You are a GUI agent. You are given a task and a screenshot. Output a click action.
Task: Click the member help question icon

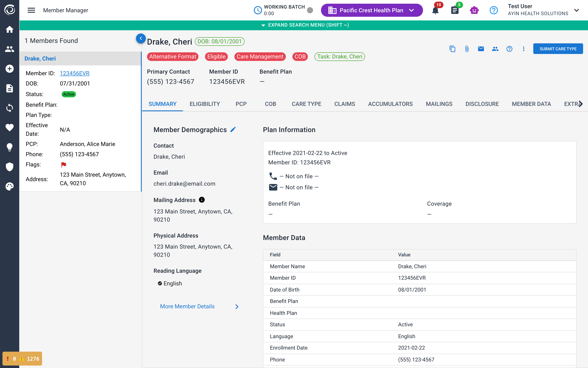pyautogui.click(x=509, y=49)
